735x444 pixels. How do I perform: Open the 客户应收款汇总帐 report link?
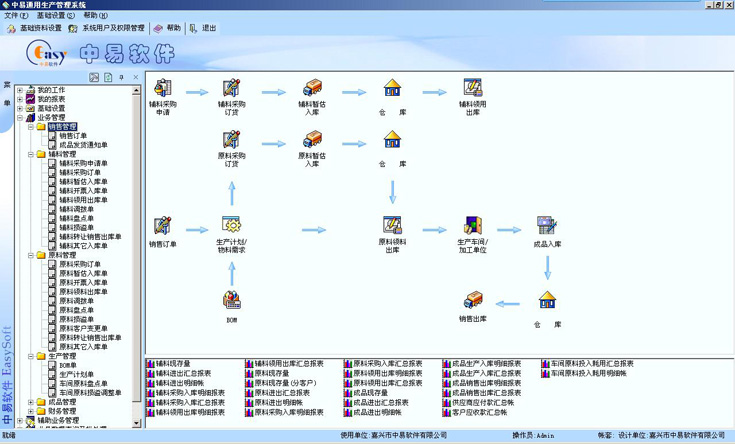[479, 413]
